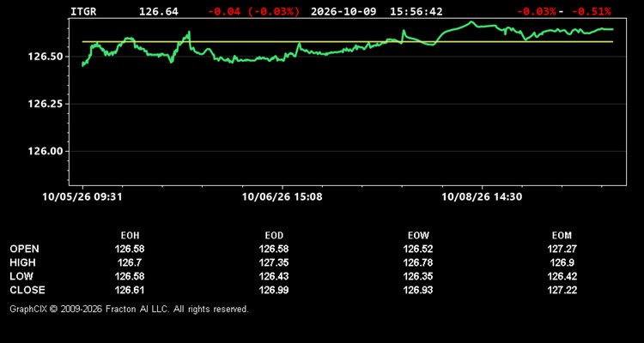Click the EOD column header
Screen dimensions: 644x343
point(274,236)
